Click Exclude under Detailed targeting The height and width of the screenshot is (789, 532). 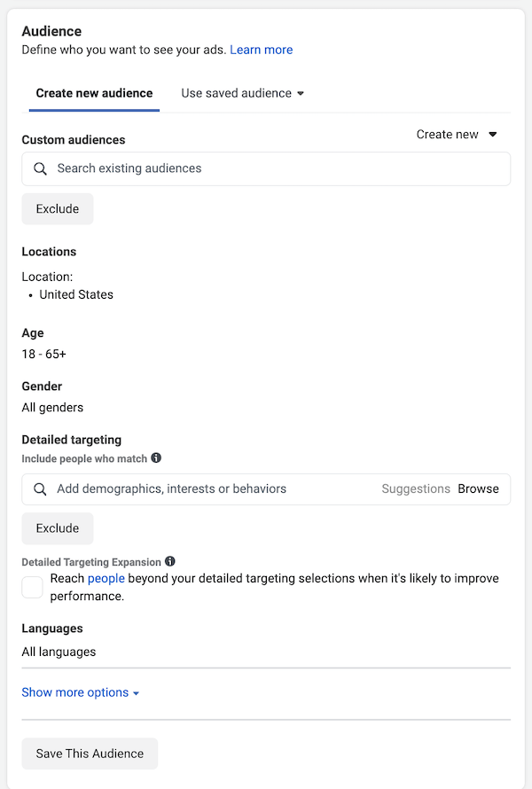click(x=58, y=528)
